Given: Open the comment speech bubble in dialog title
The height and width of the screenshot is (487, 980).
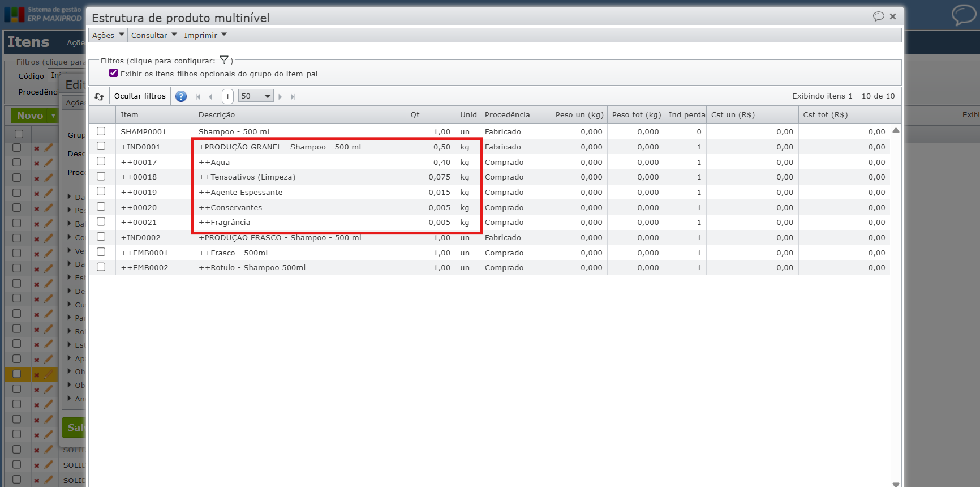Looking at the screenshot, I should [878, 16].
